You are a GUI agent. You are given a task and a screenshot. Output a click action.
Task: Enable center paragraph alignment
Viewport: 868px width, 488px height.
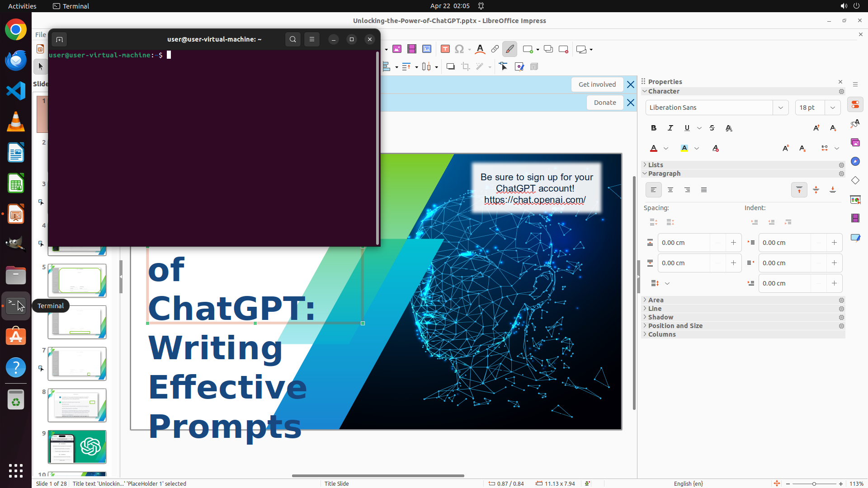pos(670,190)
